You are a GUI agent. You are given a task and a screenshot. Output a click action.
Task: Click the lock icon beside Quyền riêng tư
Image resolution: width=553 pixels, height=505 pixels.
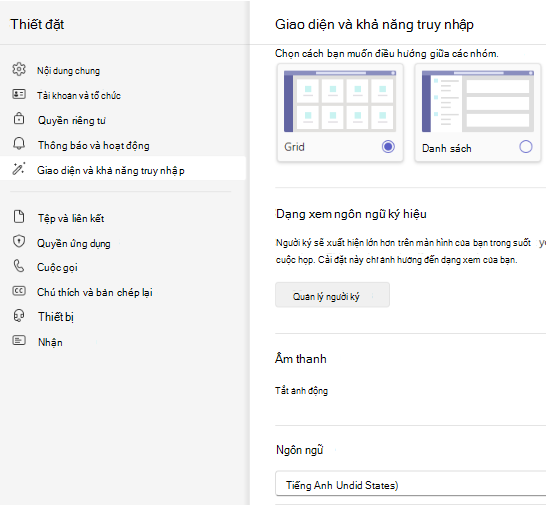(x=19, y=118)
